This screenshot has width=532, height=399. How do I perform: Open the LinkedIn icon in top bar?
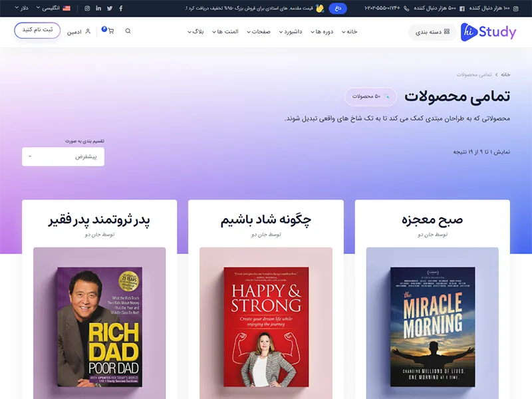tap(98, 8)
